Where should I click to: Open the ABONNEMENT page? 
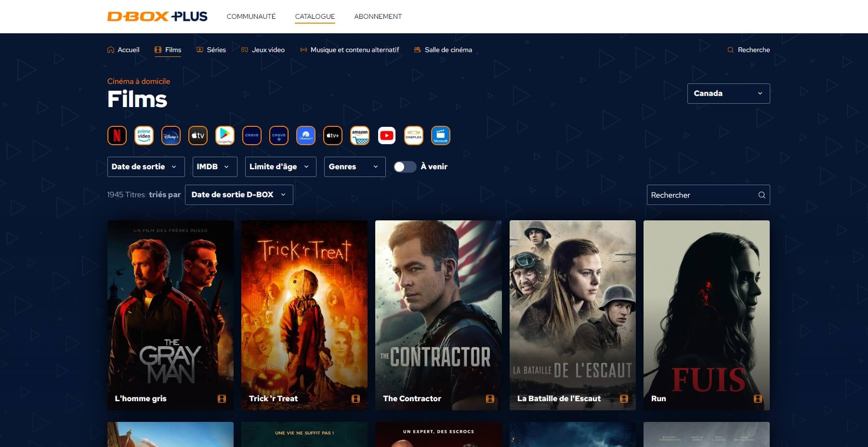pos(378,16)
